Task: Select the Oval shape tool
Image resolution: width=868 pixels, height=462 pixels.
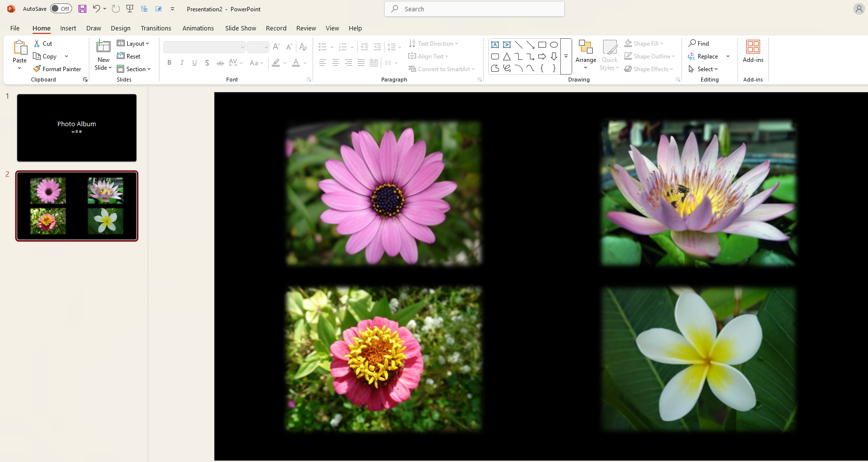Action: [x=554, y=44]
